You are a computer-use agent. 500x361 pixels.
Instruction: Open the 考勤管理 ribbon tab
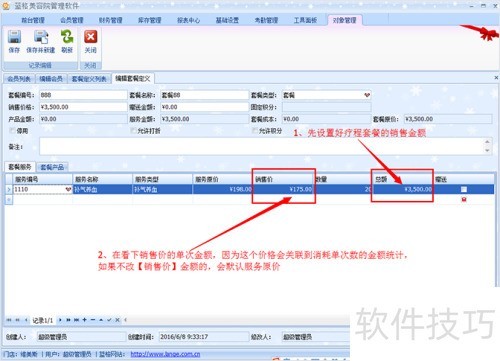tap(266, 20)
